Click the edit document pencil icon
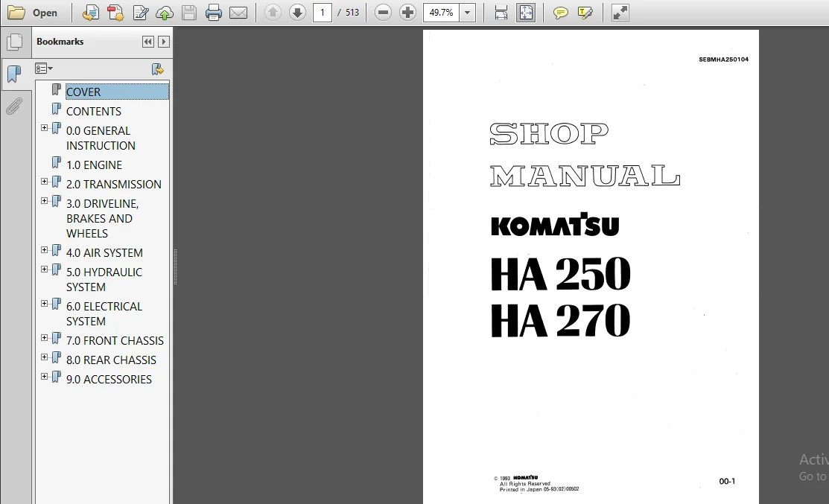The height and width of the screenshot is (504, 829). [x=141, y=13]
